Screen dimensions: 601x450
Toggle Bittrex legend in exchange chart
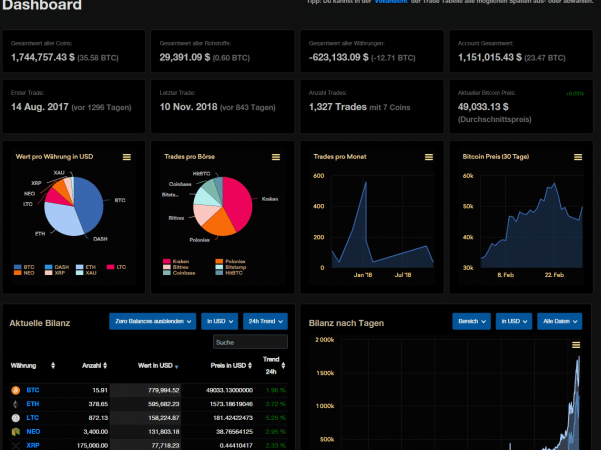(176, 267)
